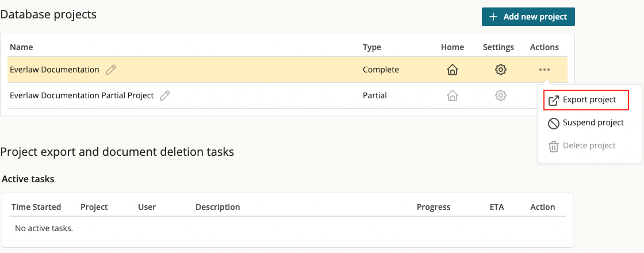Select the Everlaw Documentation project name
The image size is (644, 253).
click(55, 70)
